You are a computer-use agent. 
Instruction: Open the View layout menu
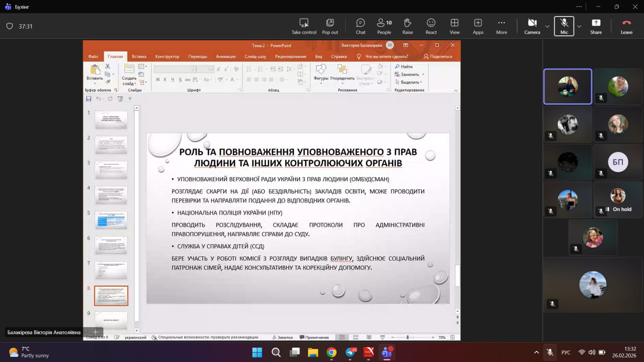point(454,26)
